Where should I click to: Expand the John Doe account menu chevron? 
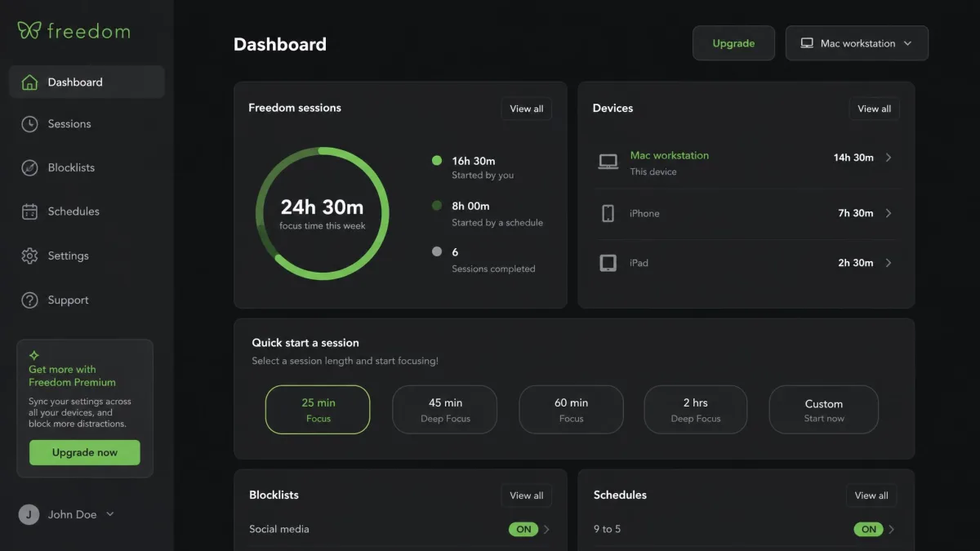[x=110, y=514]
